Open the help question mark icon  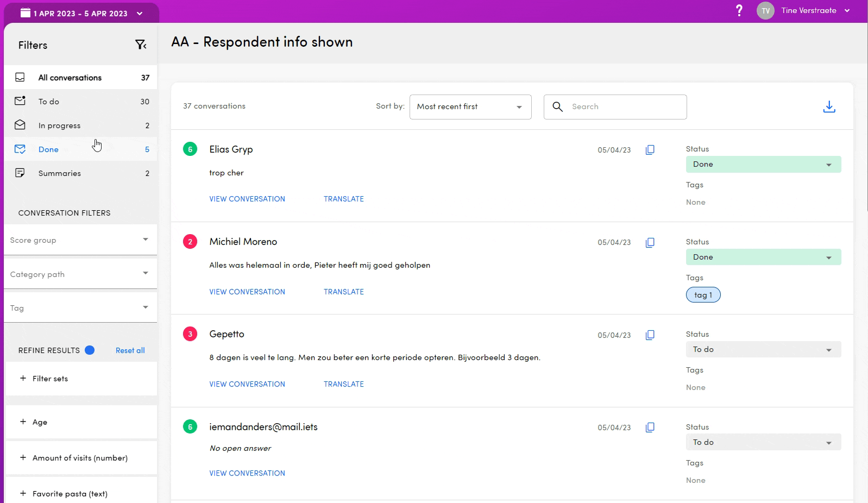point(739,10)
